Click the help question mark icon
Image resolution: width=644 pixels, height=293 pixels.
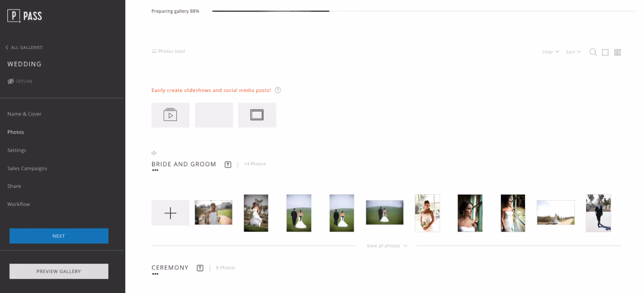click(x=278, y=90)
